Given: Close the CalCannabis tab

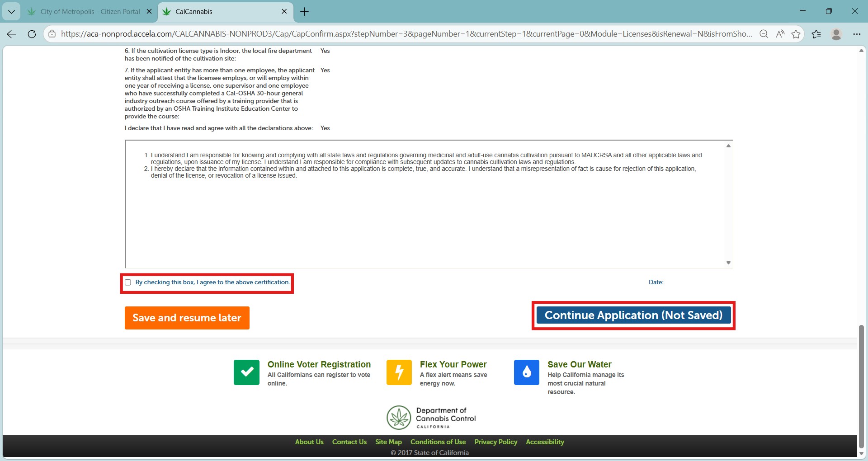Looking at the screenshot, I should pos(284,12).
